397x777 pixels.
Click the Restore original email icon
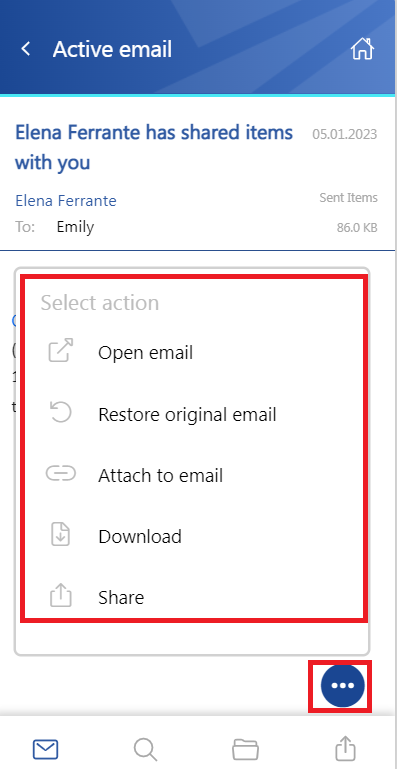pos(61,412)
